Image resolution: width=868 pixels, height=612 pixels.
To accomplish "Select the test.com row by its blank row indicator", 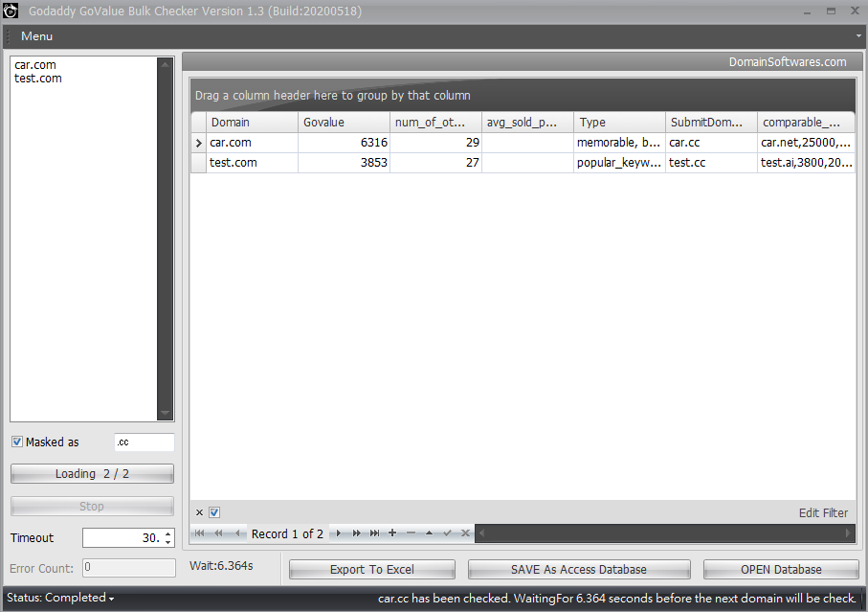I will coord(199,163).
